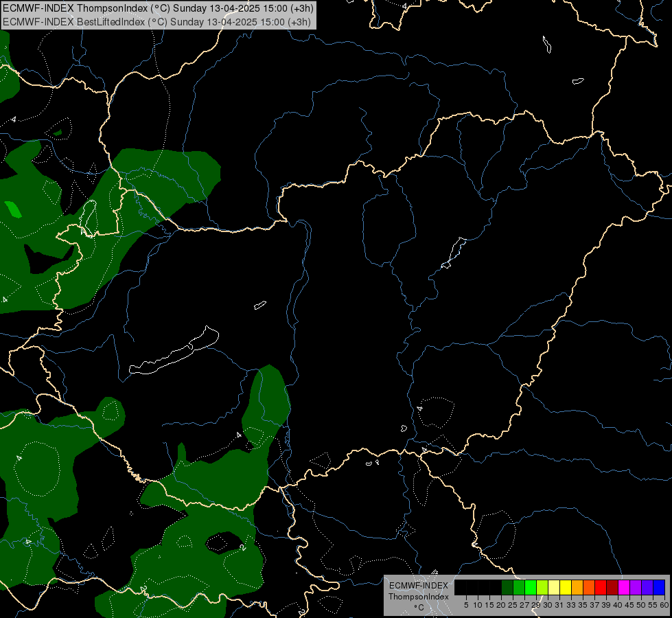Pick the lime 29–30 legend swatch
Screen dimensions: 672x618
point(542,587)
